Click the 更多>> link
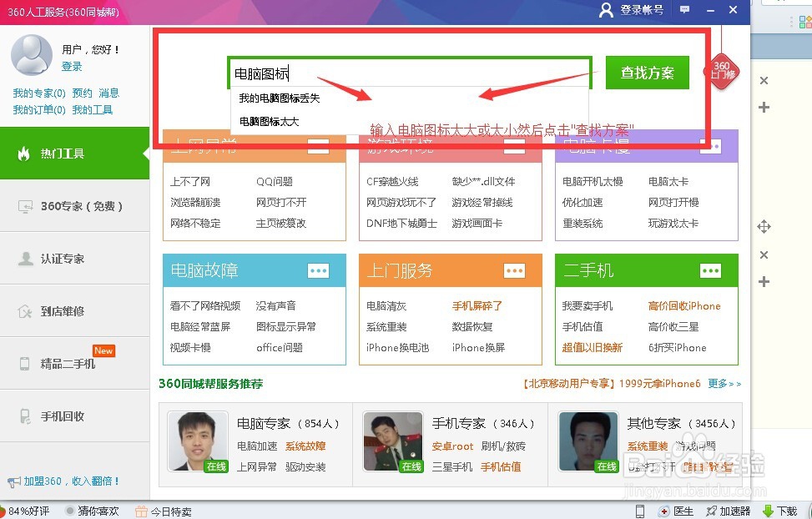 pyautogui.click(x=724, y=384)
